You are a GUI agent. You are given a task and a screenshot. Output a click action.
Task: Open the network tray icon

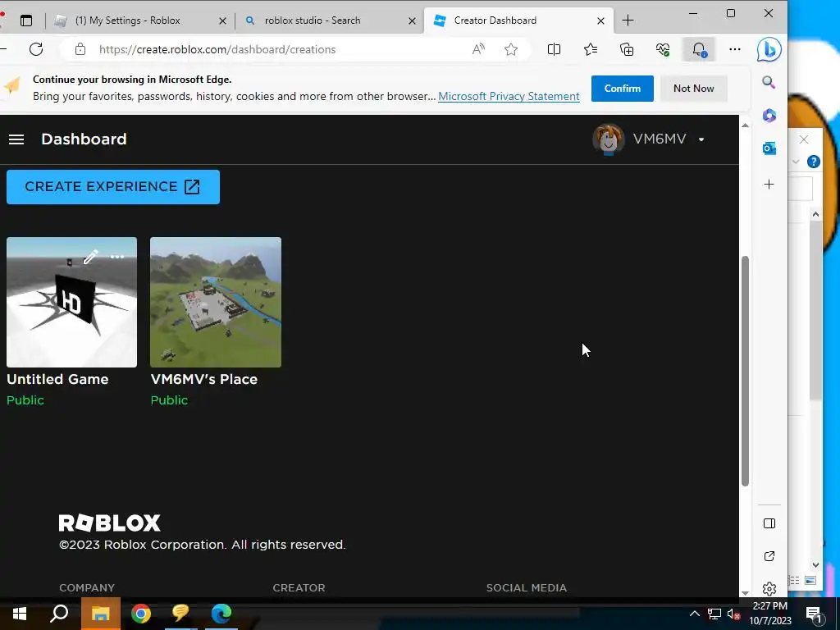point(714,614)
